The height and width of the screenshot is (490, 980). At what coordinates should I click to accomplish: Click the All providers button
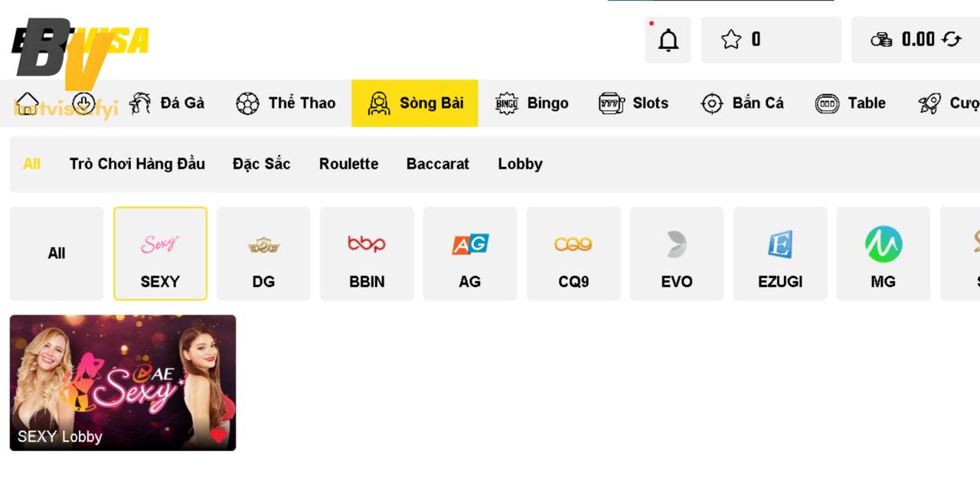point(57,253)
